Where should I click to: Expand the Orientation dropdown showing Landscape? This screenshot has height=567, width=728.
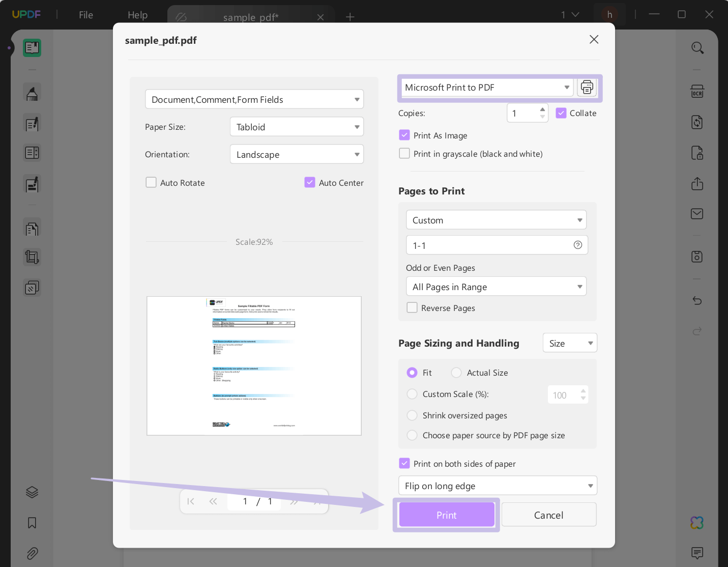pos(297,154)
